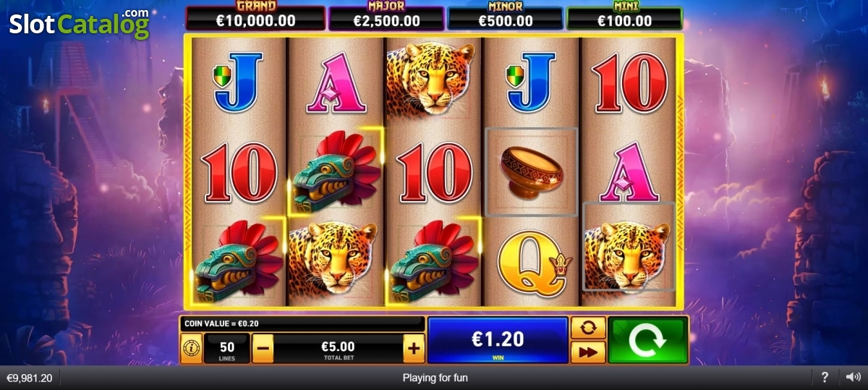Toggle turbo mode fast-forward icon
This screenshot has height=390, width=868.
pyautogui.click(x=588, y=352)
